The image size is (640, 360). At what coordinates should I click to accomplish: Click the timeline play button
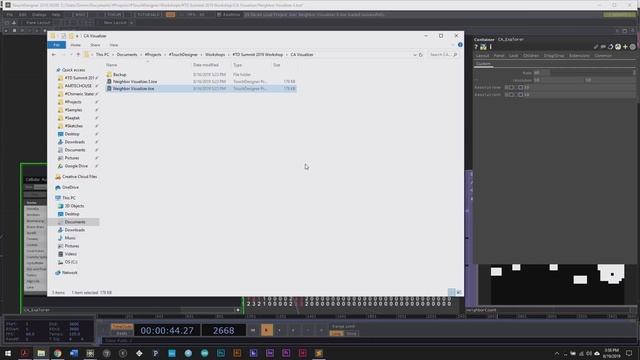pos(267,330)
